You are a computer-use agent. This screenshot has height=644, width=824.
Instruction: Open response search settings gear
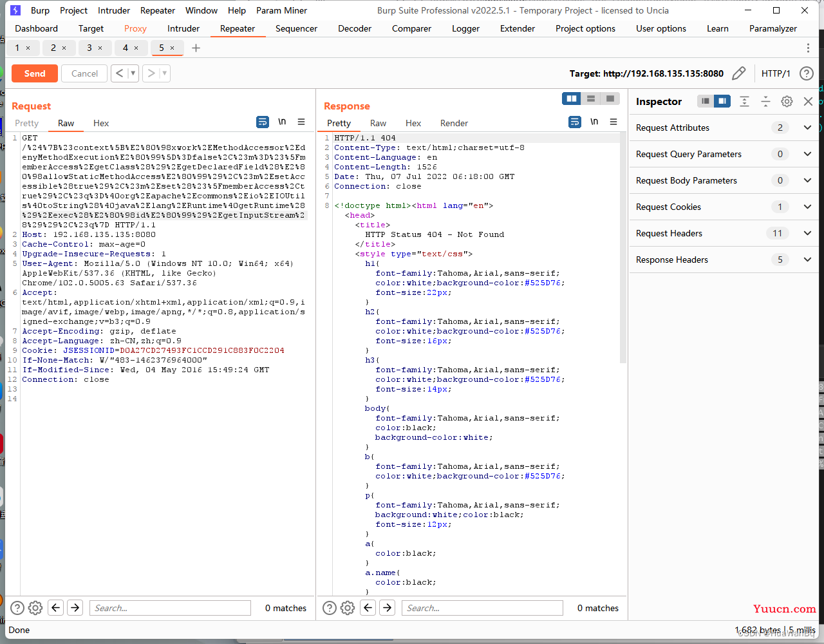[x=348, y=607]
